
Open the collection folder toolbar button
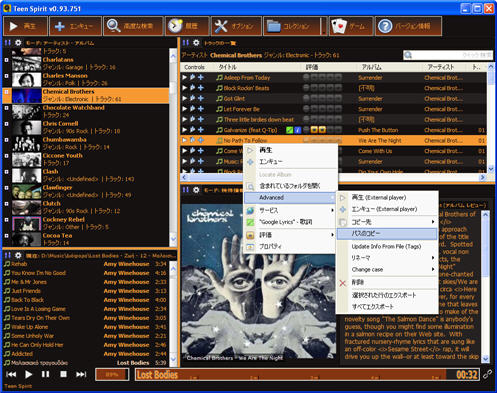(292, 26)
